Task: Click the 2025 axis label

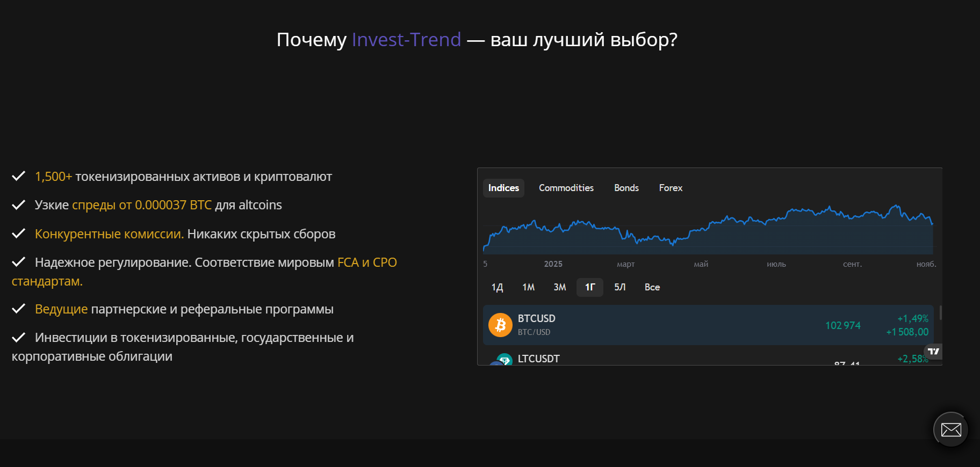Action: (553, 264)
